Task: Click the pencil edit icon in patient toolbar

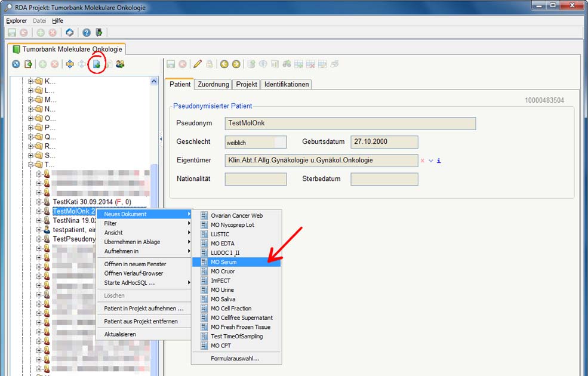Action: pyautogui.click(x=198, y=64)
